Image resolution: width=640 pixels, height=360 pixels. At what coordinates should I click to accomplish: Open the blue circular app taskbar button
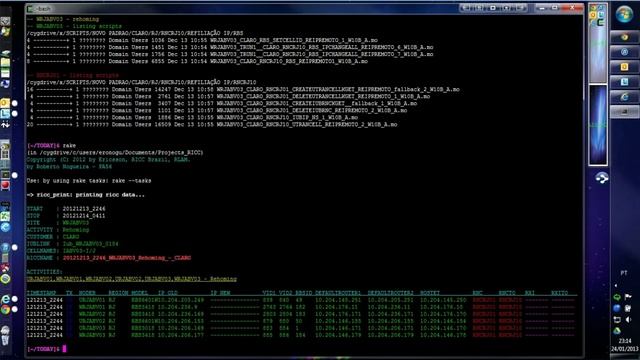624,52
